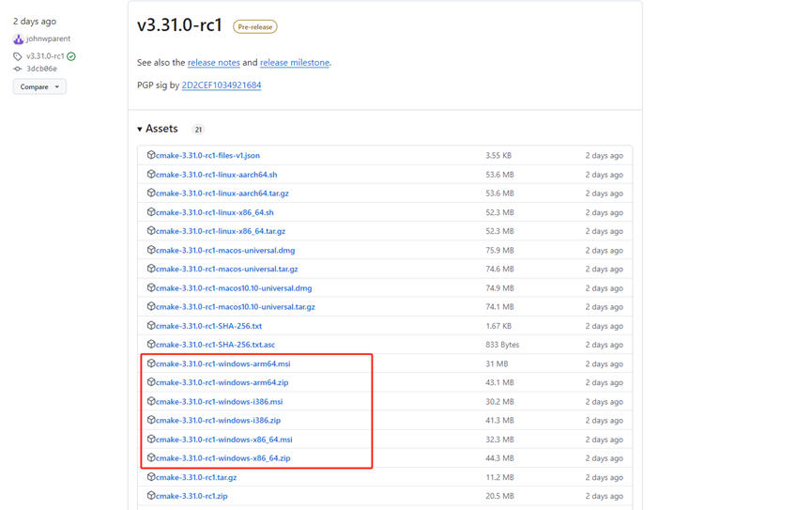812x510 pixels.
Task: Download cmake-3.31.0-rc1-linux-x86_64.tar.gz
Action: tap(221, 231)
